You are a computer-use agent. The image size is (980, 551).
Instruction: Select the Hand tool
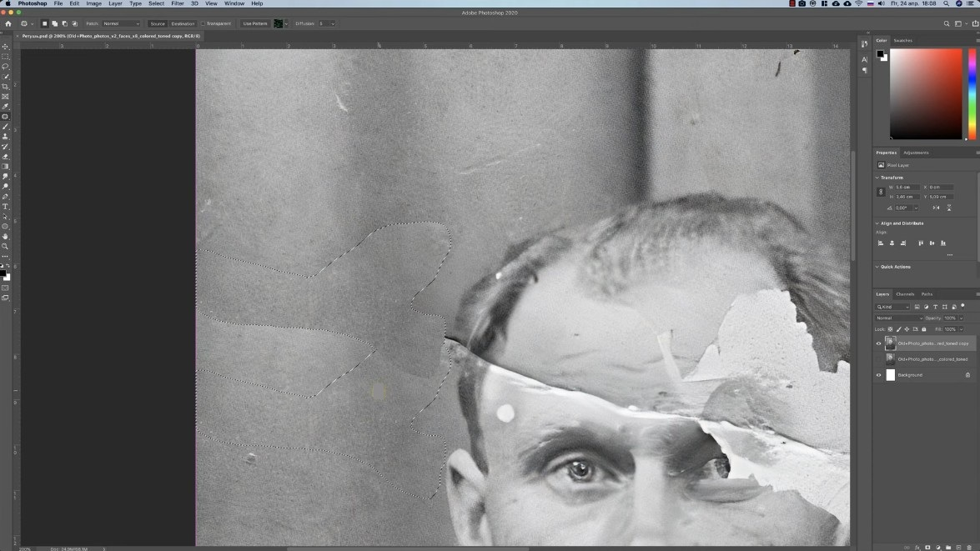tap(6, 236)
